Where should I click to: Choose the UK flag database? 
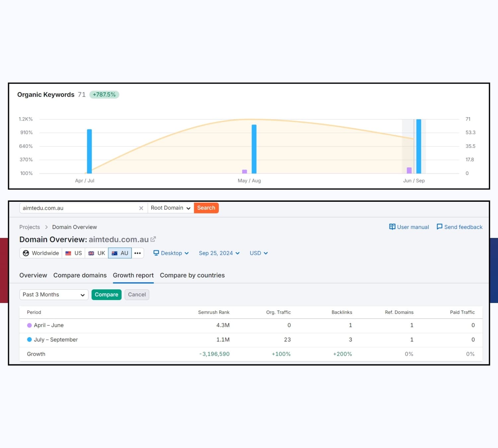coord(97,253)
